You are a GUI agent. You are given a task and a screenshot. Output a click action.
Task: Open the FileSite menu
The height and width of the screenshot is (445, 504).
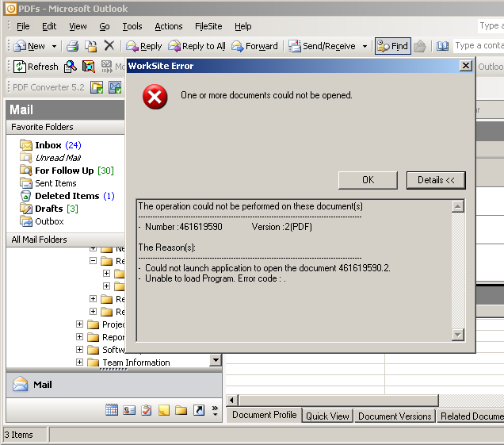[208, 26]
